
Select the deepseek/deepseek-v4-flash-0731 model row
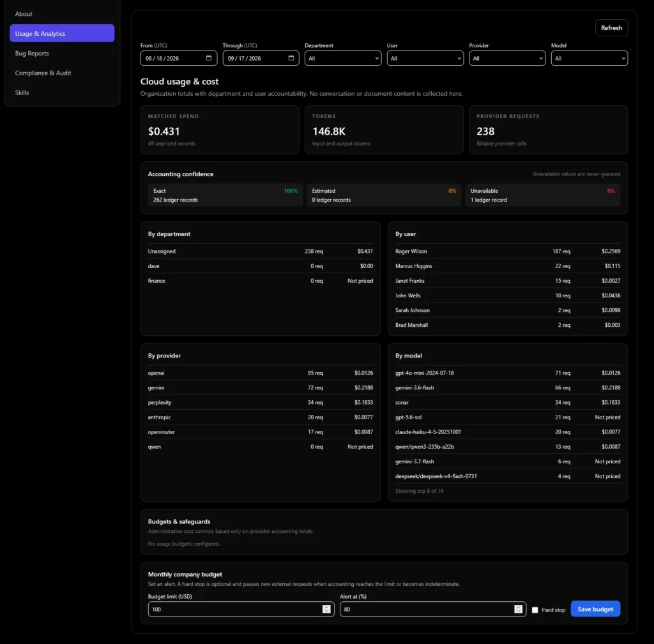(x=508, y=476)
